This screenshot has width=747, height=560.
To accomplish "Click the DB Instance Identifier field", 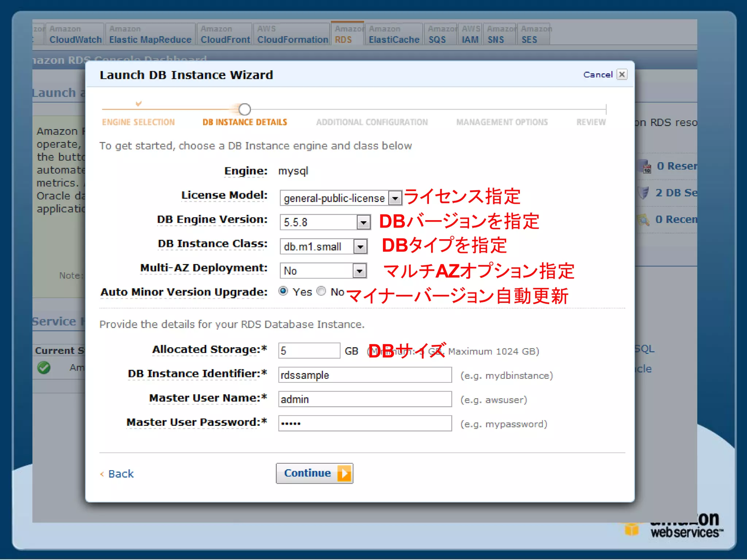I will pos(365,375).
